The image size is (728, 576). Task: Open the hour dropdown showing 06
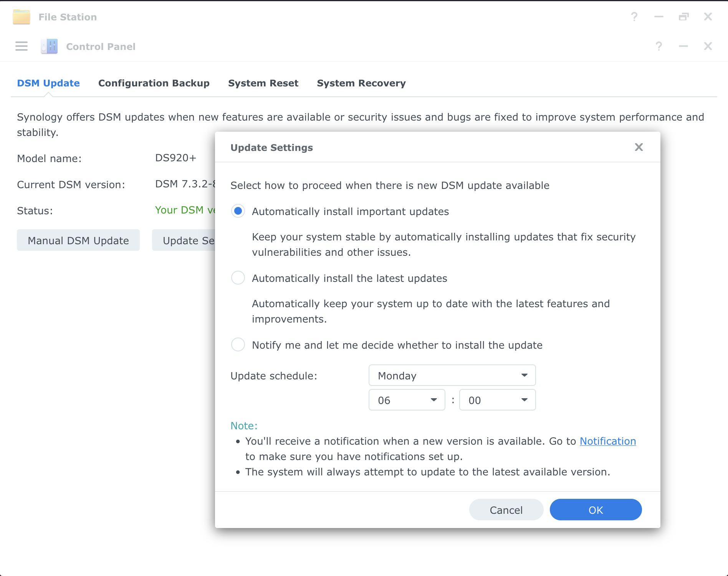(407, 400)
